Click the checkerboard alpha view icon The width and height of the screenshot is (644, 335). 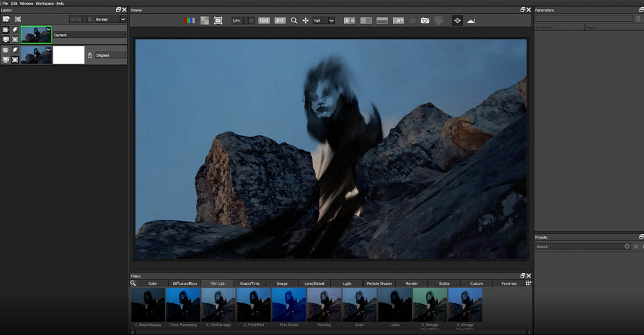pos(204,21)
